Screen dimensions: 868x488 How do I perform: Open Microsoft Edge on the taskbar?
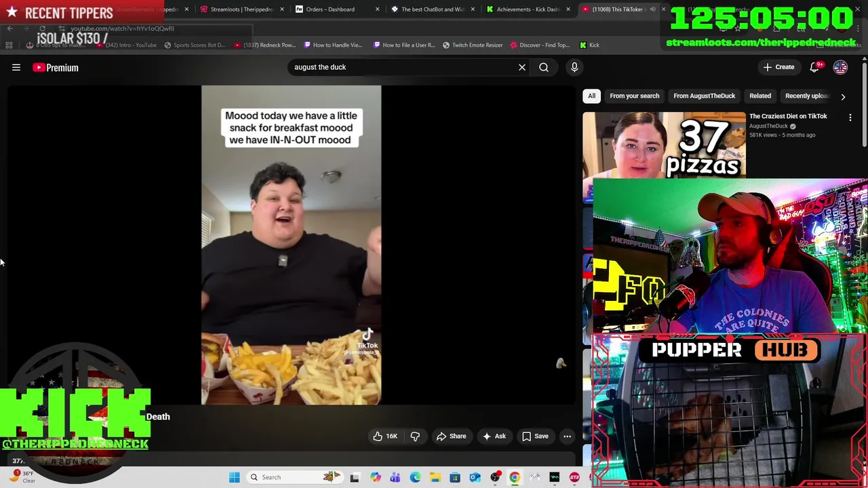(x=415, y=477)
